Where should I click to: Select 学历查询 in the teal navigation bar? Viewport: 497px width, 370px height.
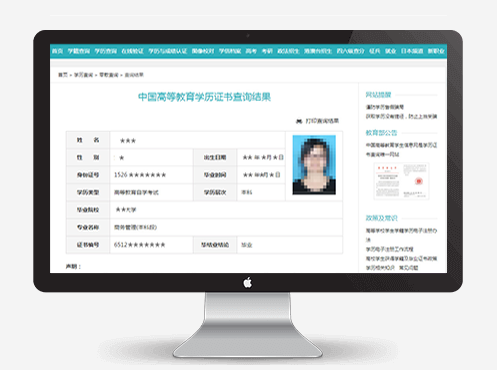[x=106, y=51]
